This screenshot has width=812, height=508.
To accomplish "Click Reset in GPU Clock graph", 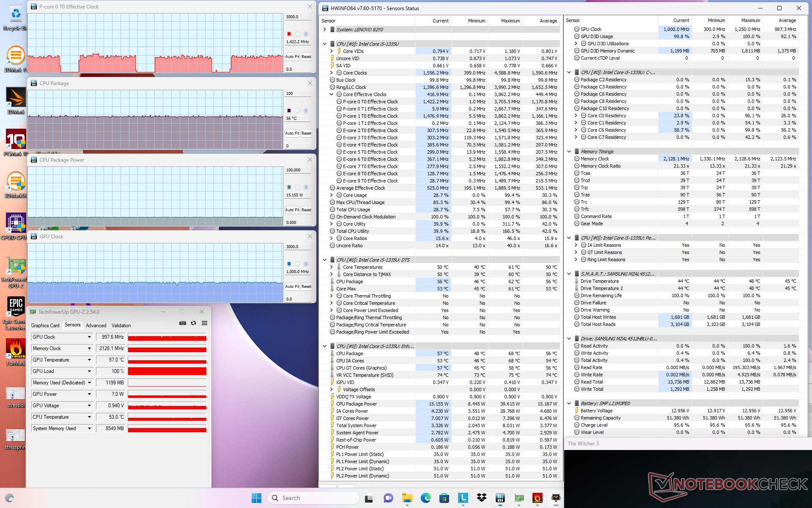I will 306,287.
